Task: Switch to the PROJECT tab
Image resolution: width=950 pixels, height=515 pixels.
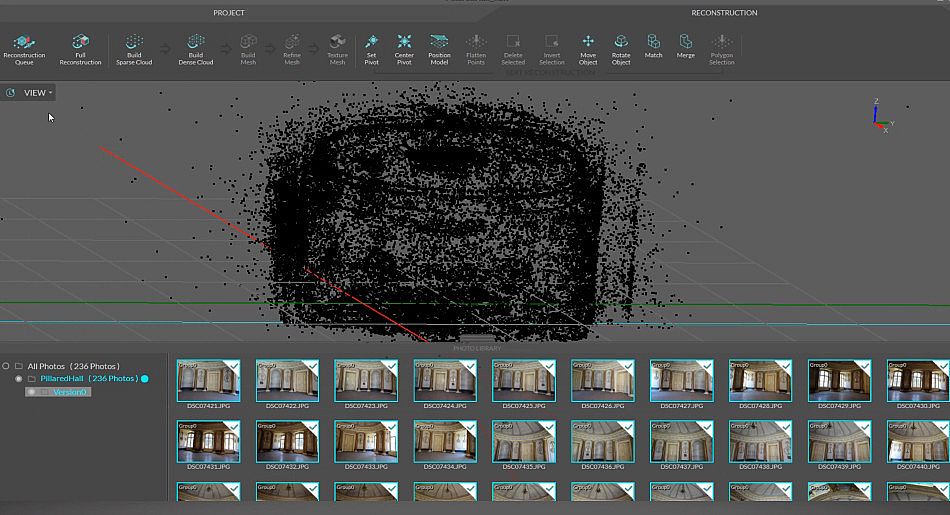Action: pos(229,13)
